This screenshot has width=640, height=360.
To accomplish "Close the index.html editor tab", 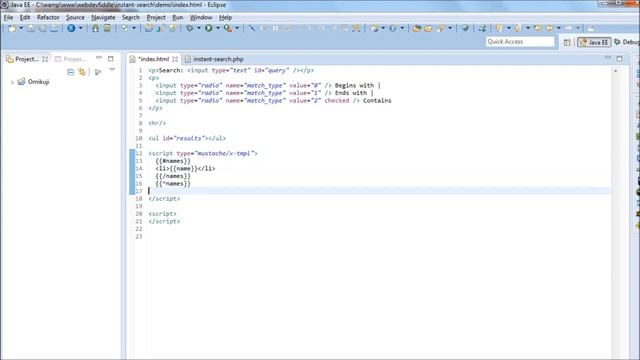I will (x=175, y=59).
